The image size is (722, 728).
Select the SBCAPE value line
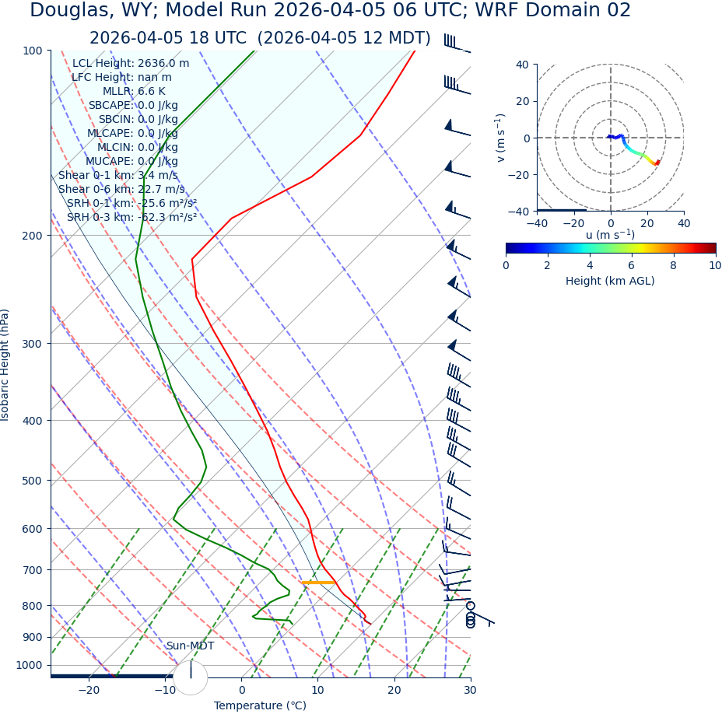[133, 105]
